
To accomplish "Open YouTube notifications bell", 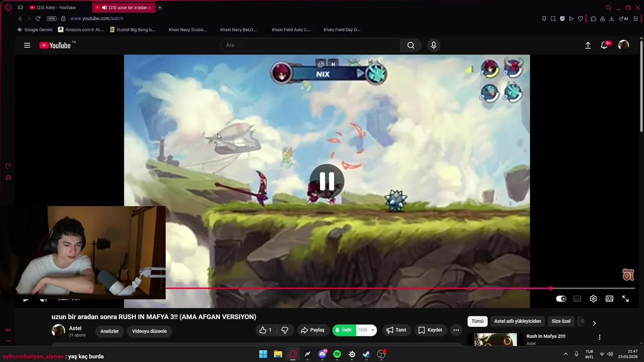I will coord(605,45).
